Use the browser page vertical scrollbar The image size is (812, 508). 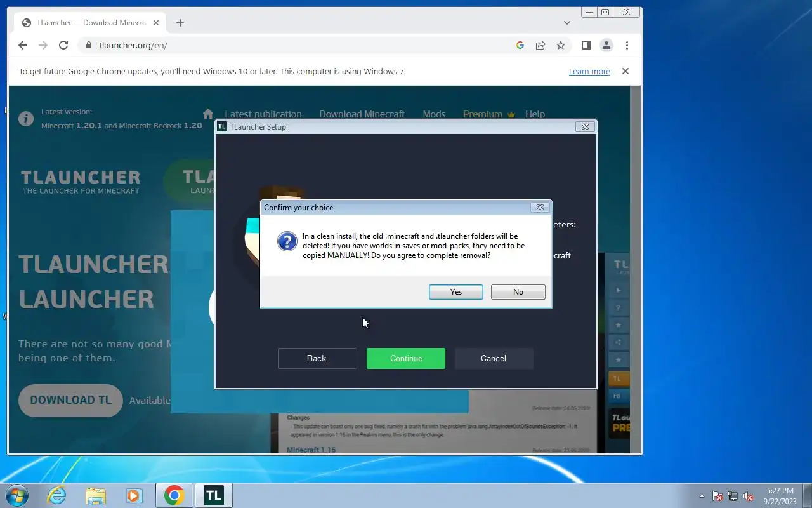click(636, 269)
